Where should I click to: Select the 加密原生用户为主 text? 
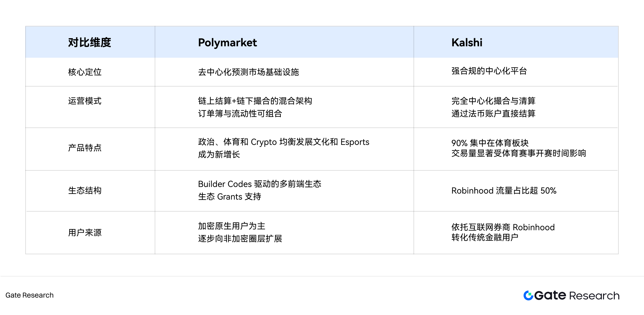[231, 226]
